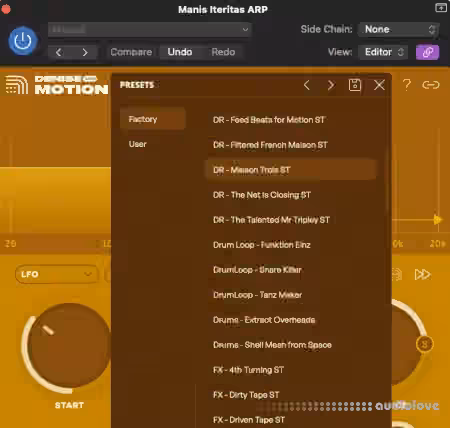This screenshot has width=450, height=428.
Task: Open help with the question mark icon
Action: coord(407,85)
